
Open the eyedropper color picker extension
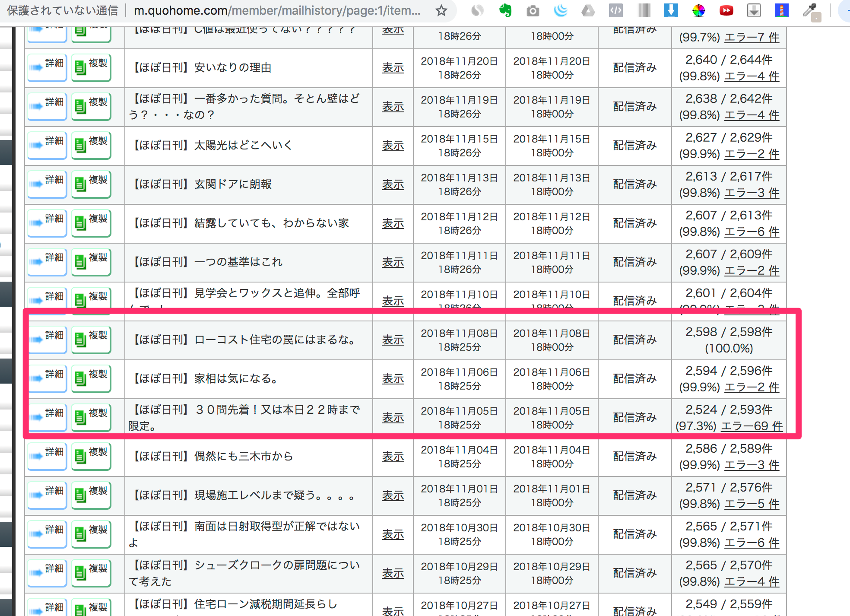pyautogui.click(x=810, y=10)
